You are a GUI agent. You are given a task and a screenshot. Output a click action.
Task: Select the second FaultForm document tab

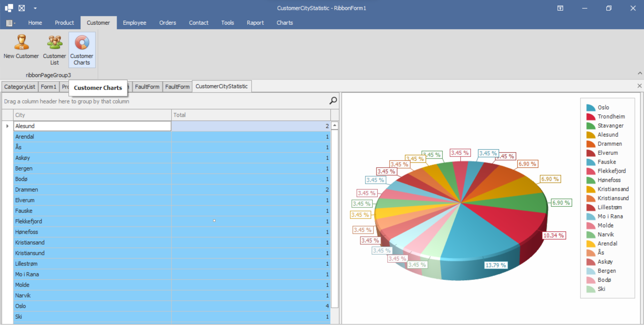pyautogui.click(x=177, y=87)
